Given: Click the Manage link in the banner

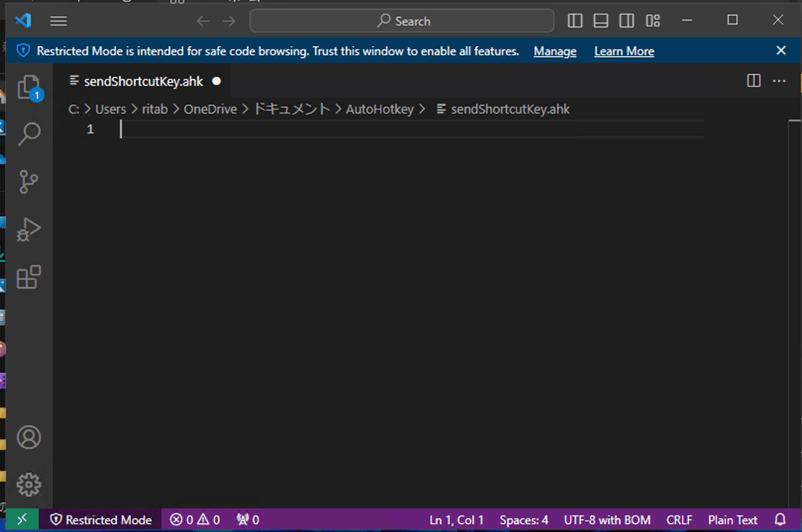Looking at the screenshot, I should (x=555, y=51).
